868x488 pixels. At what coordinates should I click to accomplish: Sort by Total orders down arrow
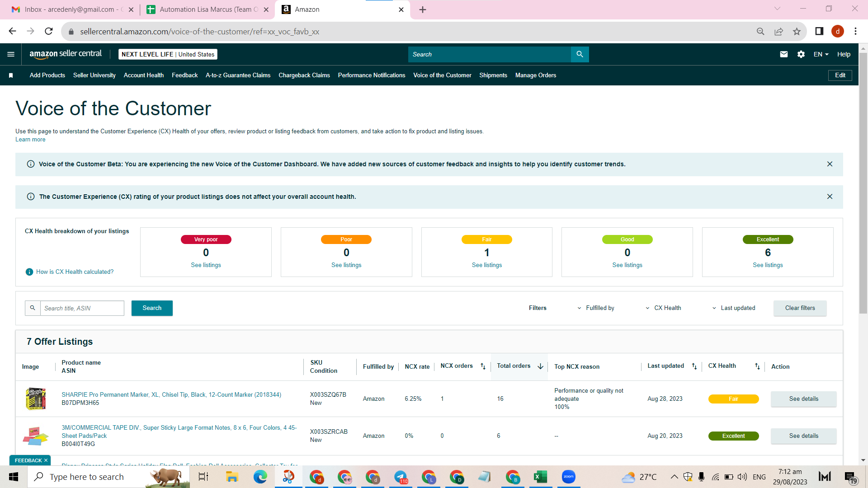point(540,366)
